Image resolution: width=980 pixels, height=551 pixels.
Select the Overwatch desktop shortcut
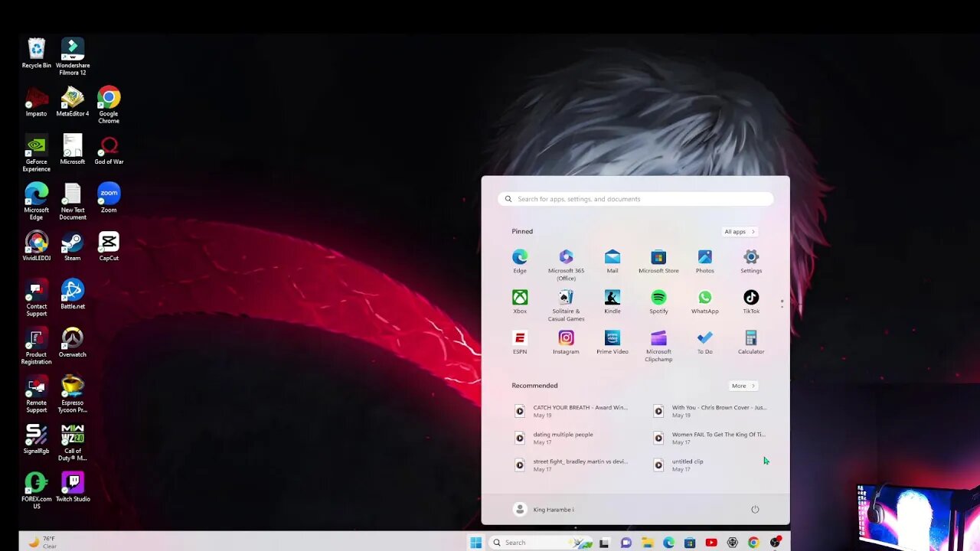pos(73,343)
